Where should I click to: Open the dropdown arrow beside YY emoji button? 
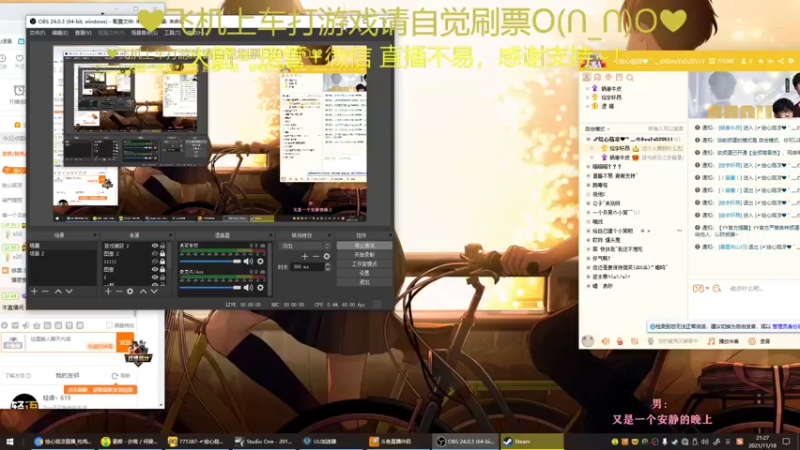(707, 289)
